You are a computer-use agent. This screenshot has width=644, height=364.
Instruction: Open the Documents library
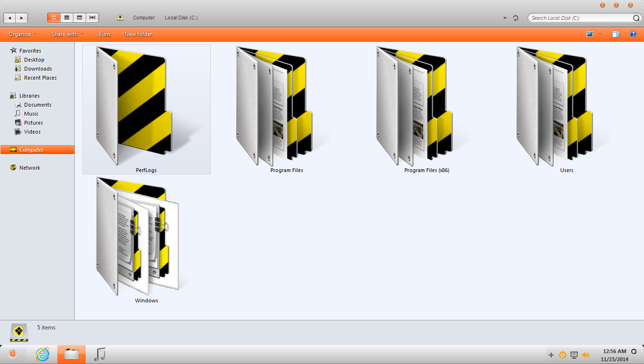38,105
